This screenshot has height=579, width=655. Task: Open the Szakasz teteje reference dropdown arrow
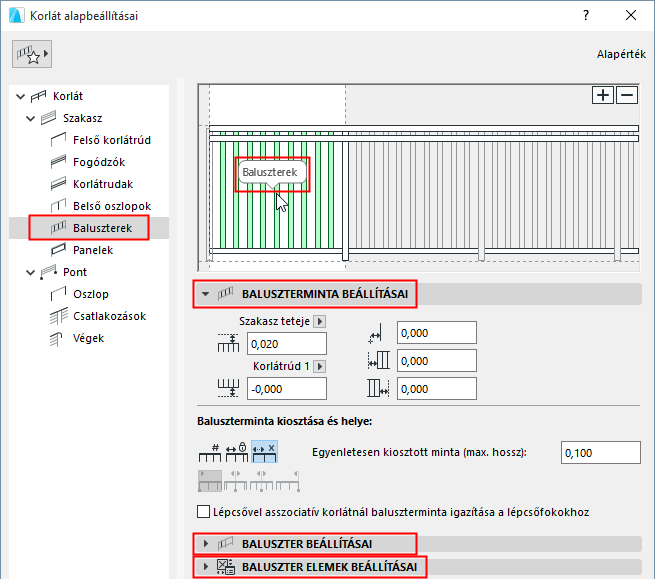coord(320,321)
